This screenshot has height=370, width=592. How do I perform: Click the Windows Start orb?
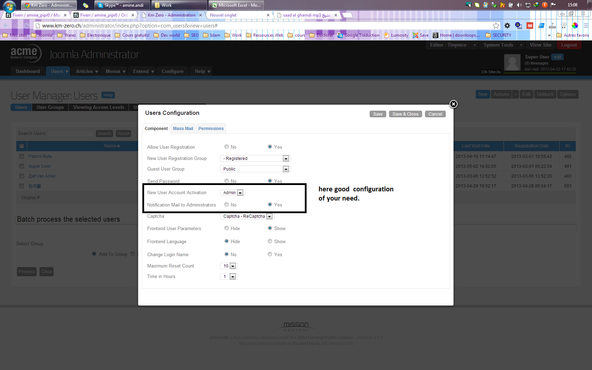coord(9,6)
